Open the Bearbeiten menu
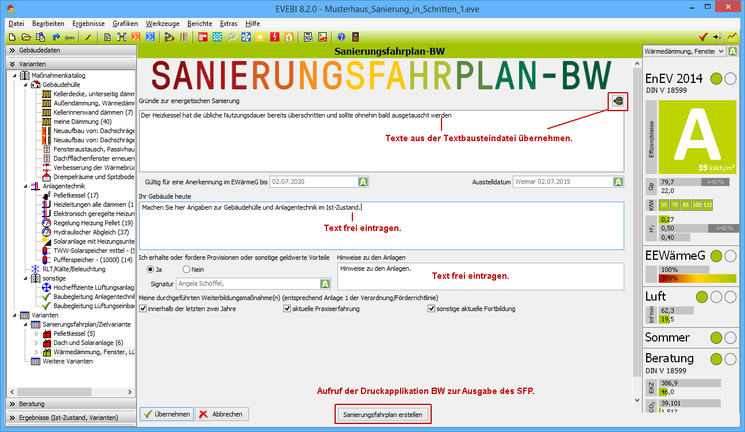Image resolution: width=745 pixels, height=432 pixels. tap(48, 23)
